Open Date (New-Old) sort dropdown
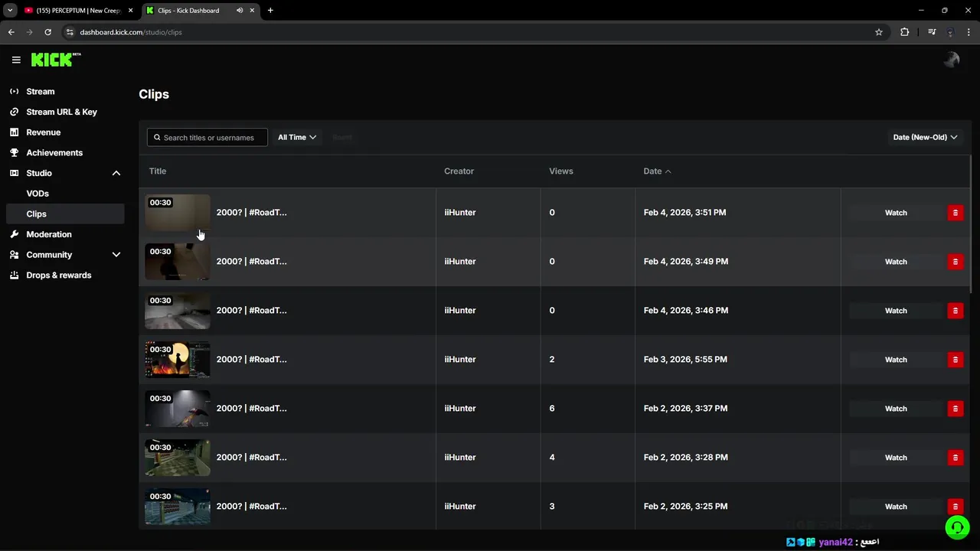 click(x=925, y=138)
